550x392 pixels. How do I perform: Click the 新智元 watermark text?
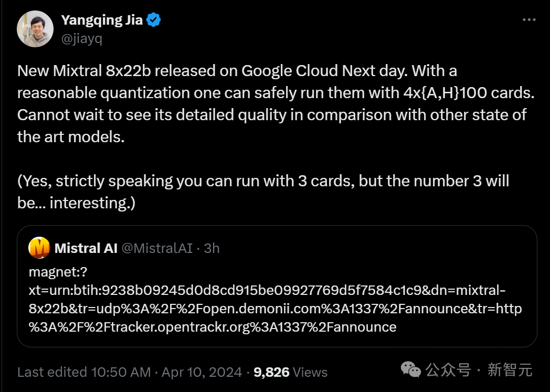(510, 370)
